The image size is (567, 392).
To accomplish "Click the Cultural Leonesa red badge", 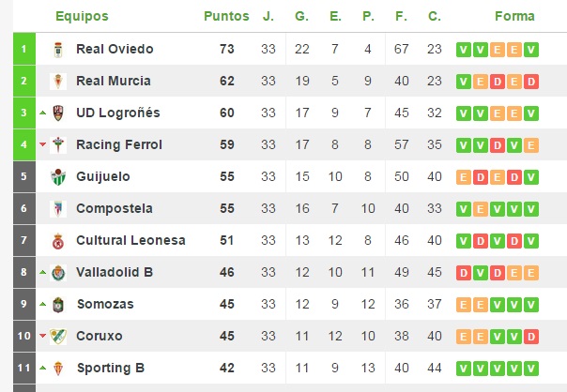I will click(58, 241).
